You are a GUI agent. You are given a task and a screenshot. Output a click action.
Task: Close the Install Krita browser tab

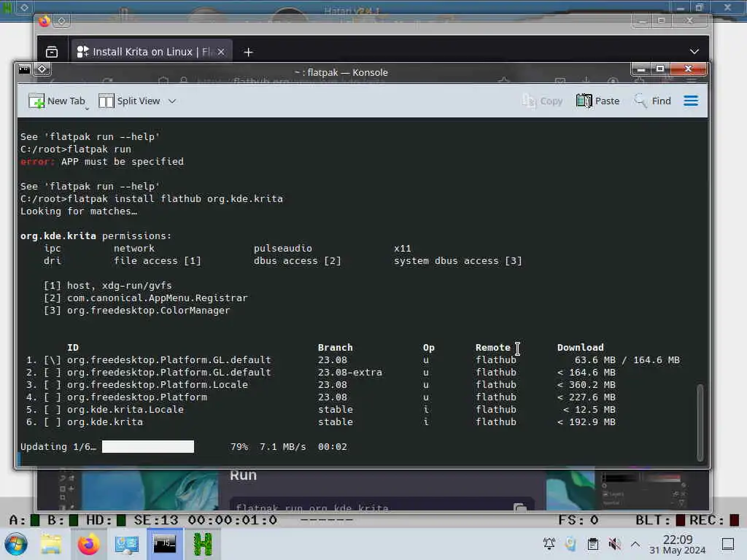point(221,52)
